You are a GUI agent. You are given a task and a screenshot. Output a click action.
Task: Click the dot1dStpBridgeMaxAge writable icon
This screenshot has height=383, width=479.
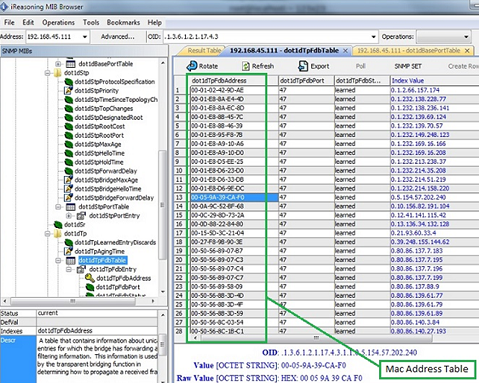click(x=68, y=180)
